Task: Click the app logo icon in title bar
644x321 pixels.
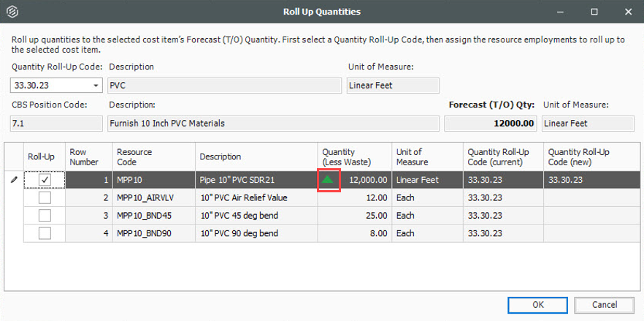Action: pyautogui.click(x=12, y=12)
